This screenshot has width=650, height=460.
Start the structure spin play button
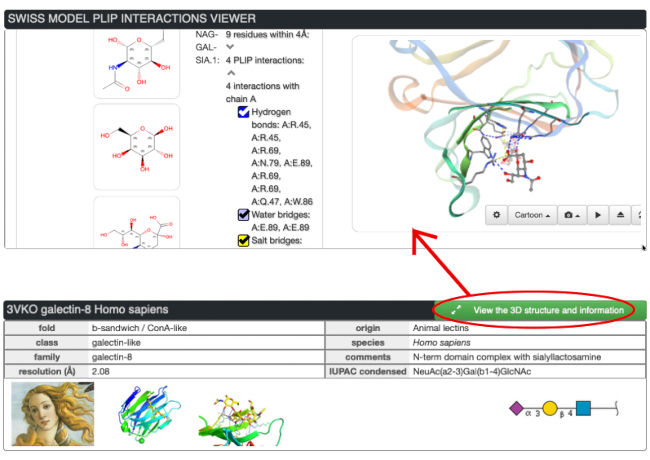[598, 215]
